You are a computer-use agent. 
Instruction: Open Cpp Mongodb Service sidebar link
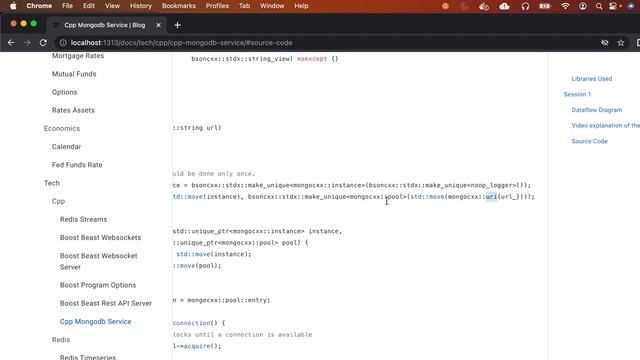coord(96,322)
